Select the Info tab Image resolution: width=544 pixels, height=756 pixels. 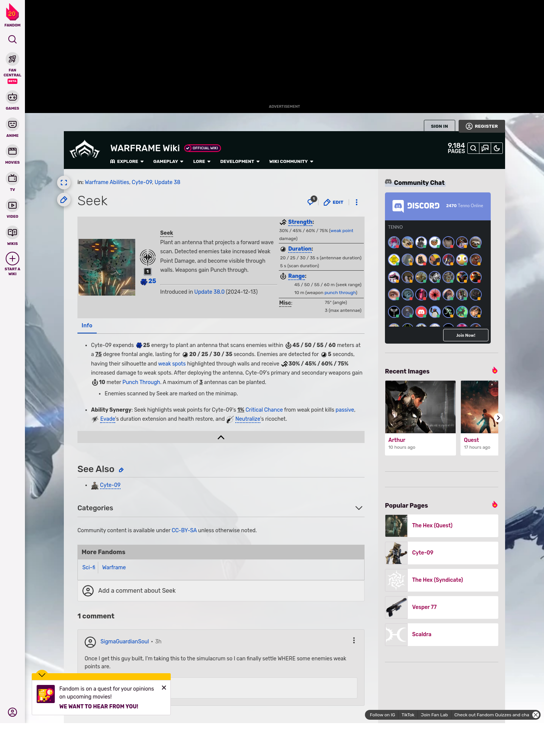[87, 325]
